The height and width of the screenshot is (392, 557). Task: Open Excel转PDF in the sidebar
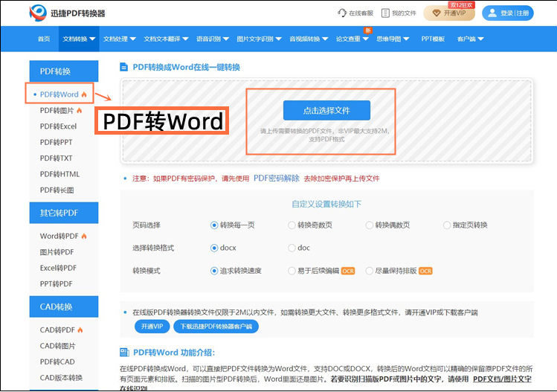(x=58, y=268)
